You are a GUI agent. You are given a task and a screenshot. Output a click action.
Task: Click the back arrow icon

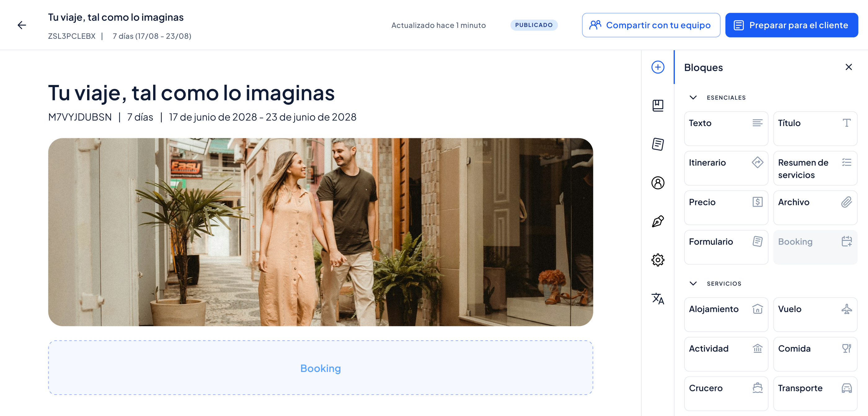click(x=22, y=25)
